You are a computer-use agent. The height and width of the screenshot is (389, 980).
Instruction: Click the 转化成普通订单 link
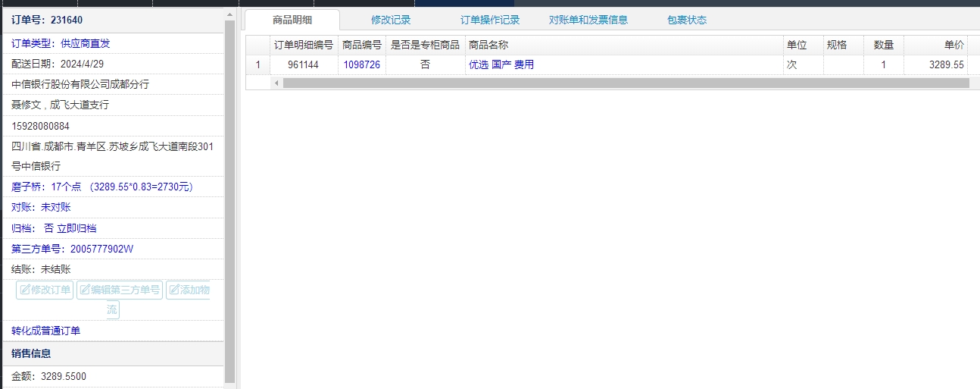45,331
